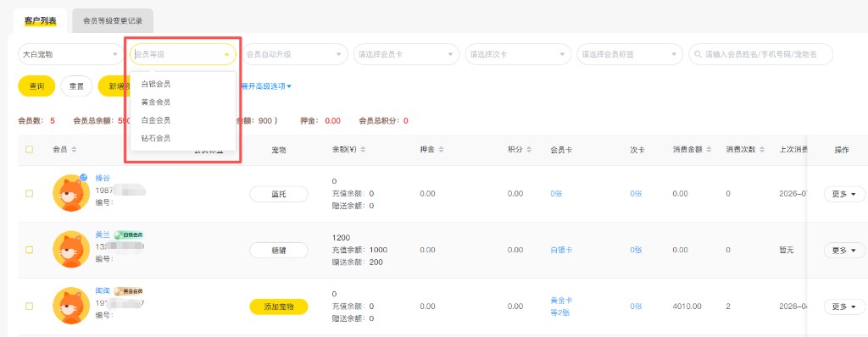Sort by 押金 column arrows
This screenshot has width=868, height=337.
coord(441,149)
